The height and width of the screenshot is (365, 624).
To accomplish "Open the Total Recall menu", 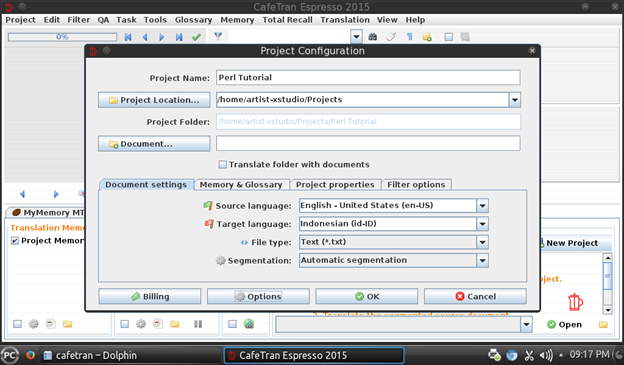I will [287, 20].
